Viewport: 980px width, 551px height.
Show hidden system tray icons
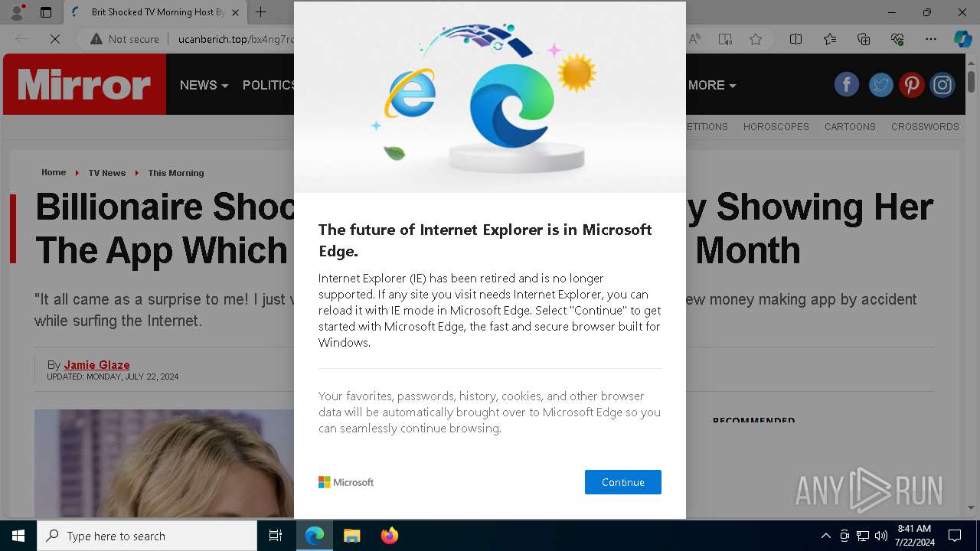coord(825,536)
